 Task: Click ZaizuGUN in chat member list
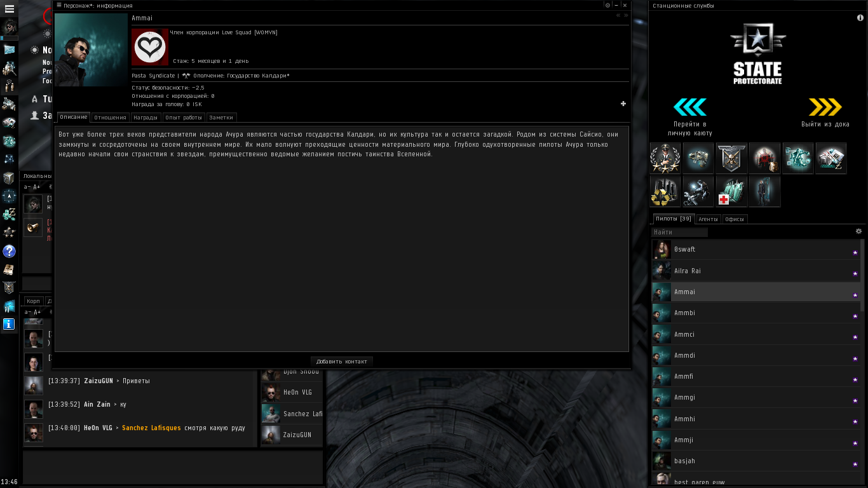coord(292,435)
